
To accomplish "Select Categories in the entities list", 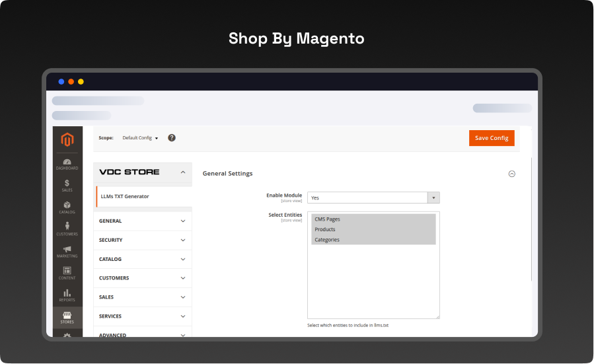I will point(373,240).
